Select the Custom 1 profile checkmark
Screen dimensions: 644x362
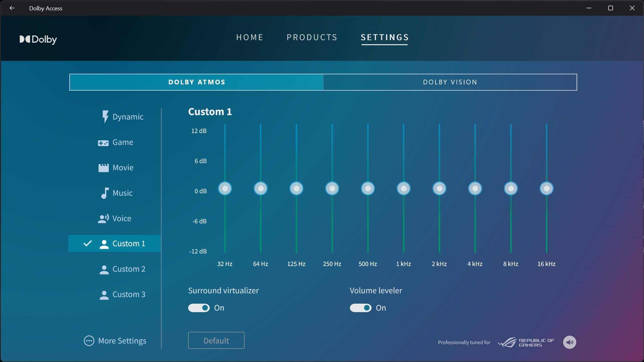87,243
